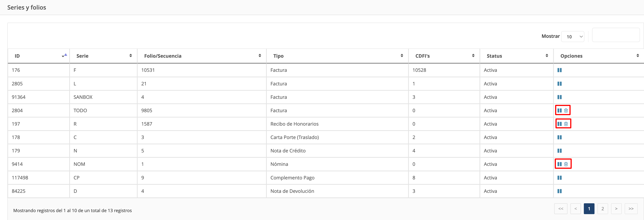This screenshot has width=644, height=220.
Task: Pause the CP Complemento Pago series
Action: [x=559, y=178]
